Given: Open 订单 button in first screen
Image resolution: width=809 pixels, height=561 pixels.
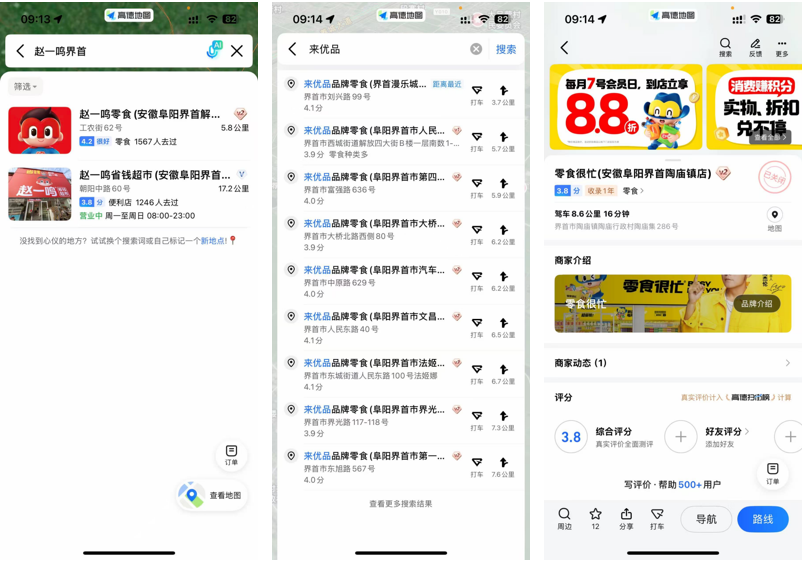Looking at the screenshot, I should [231, 455].
